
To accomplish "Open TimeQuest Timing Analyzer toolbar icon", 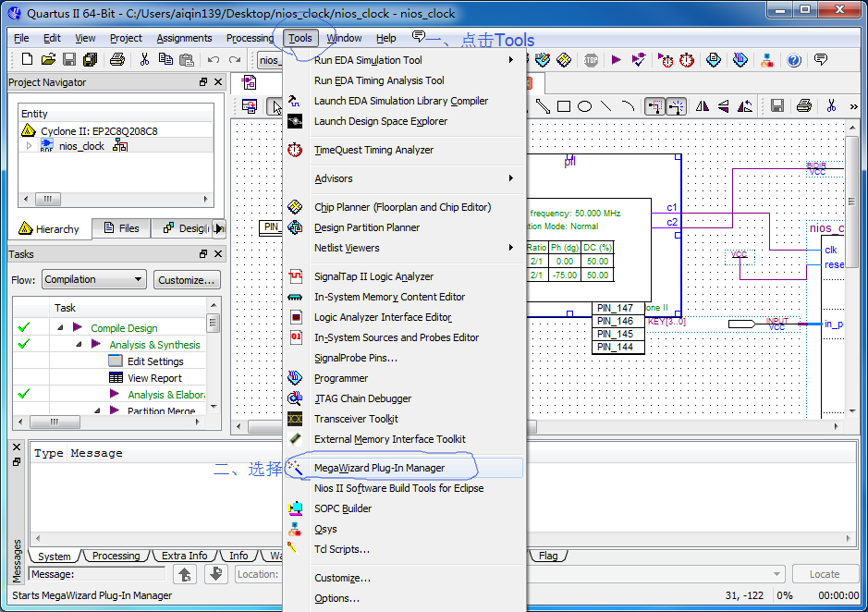I will click(x=687, y=60).
